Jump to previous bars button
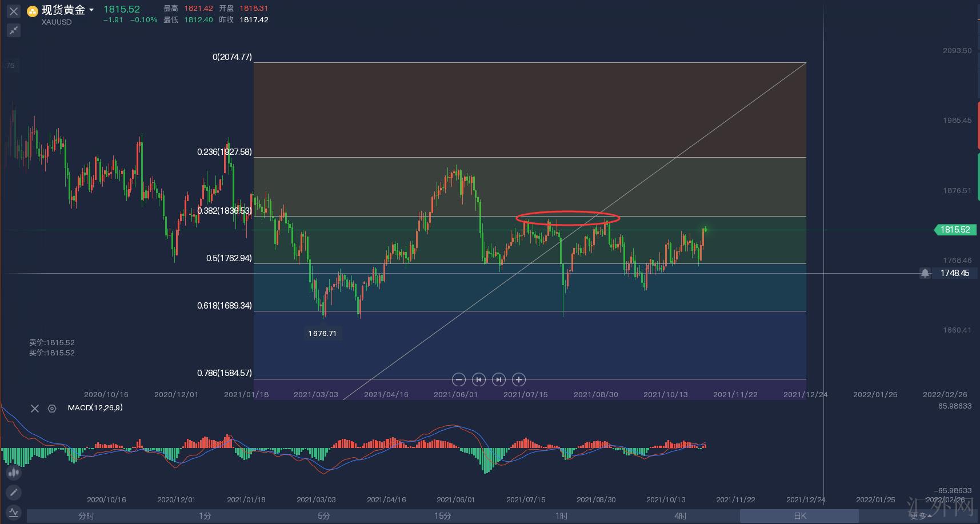 point(479,379)
